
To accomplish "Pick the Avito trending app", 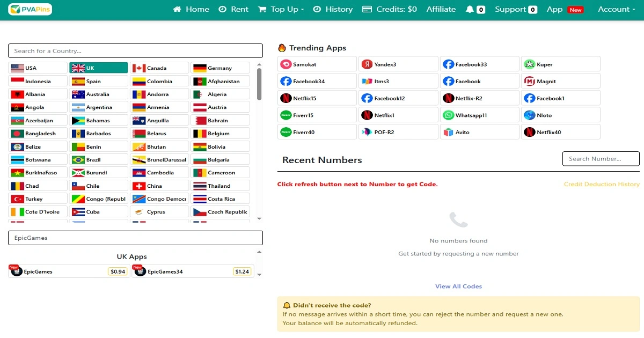I will pos(479,132).
